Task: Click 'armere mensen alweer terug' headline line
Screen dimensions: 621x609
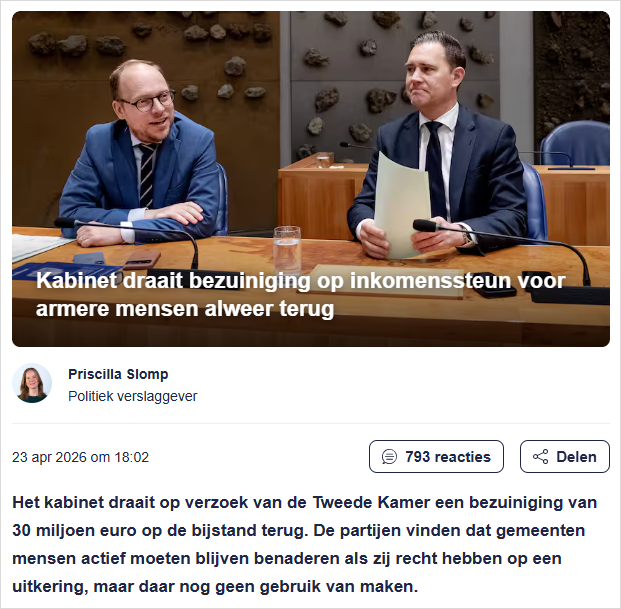Action: [185, 309]
